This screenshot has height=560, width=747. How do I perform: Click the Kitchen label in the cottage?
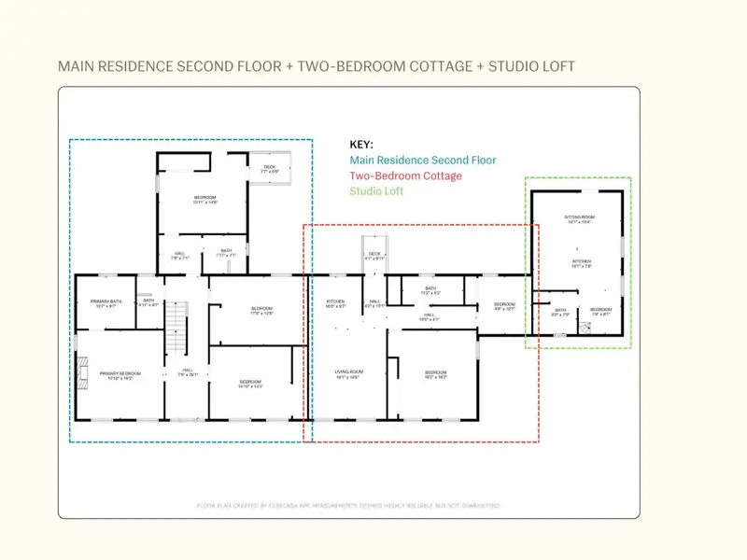click(335, 302)
